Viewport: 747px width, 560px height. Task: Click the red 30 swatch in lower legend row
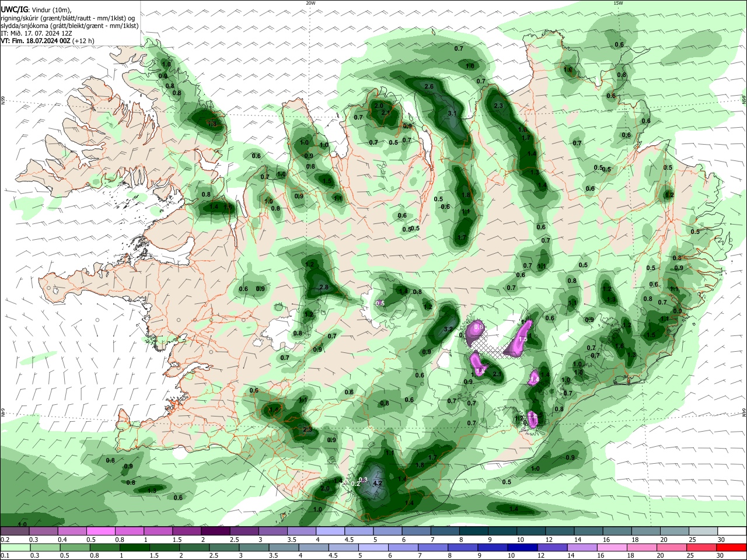pyautogui.click(x=731, y=547)
